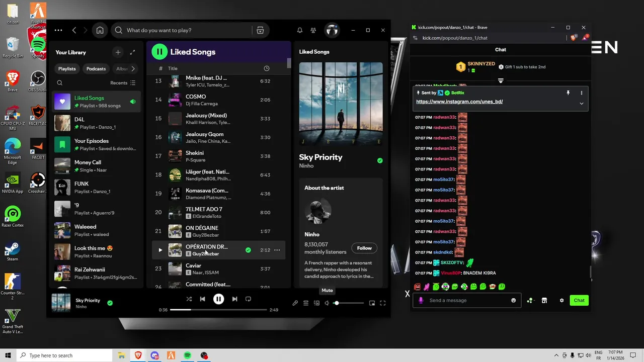Open ElGrandeToto artist link

pyautogui.click(x=207, y=216)
